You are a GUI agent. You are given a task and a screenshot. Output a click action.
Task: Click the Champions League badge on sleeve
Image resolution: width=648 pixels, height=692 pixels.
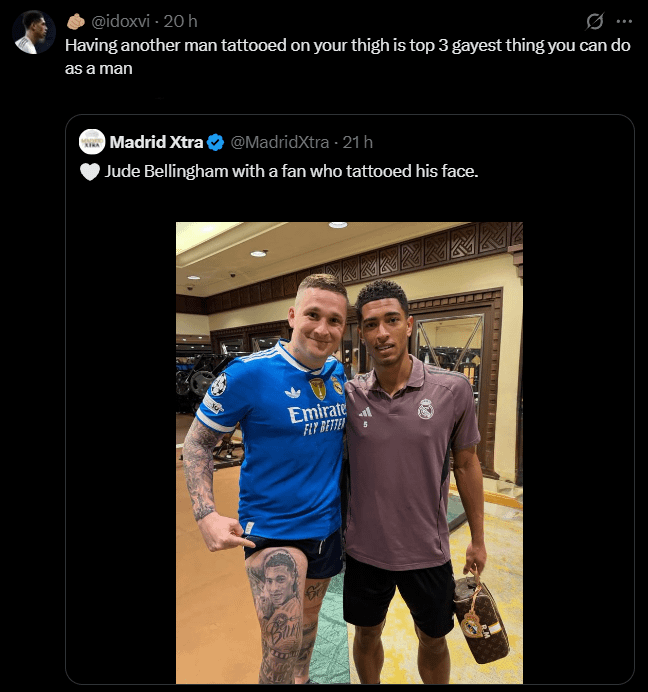click(x=216, y=384)
